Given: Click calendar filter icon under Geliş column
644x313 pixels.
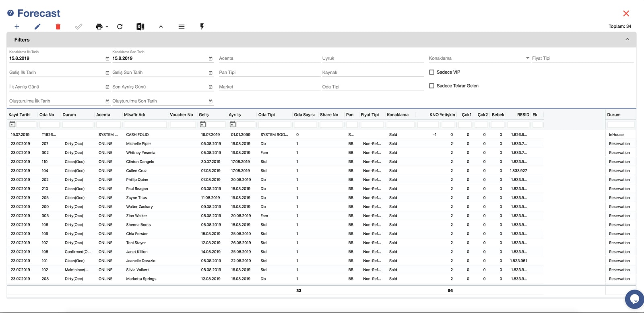Looking at the screenshot, I should (x=203, y=124).
